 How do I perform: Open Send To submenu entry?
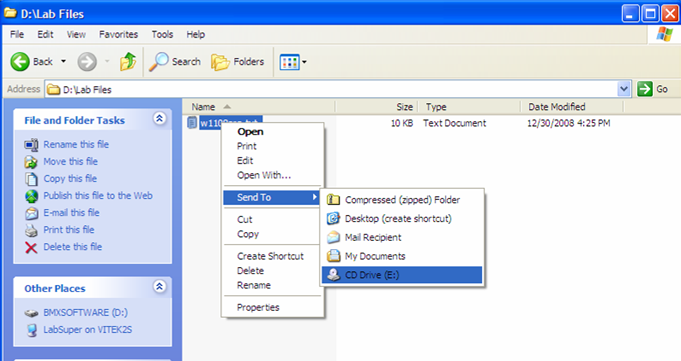pos(273,197)
